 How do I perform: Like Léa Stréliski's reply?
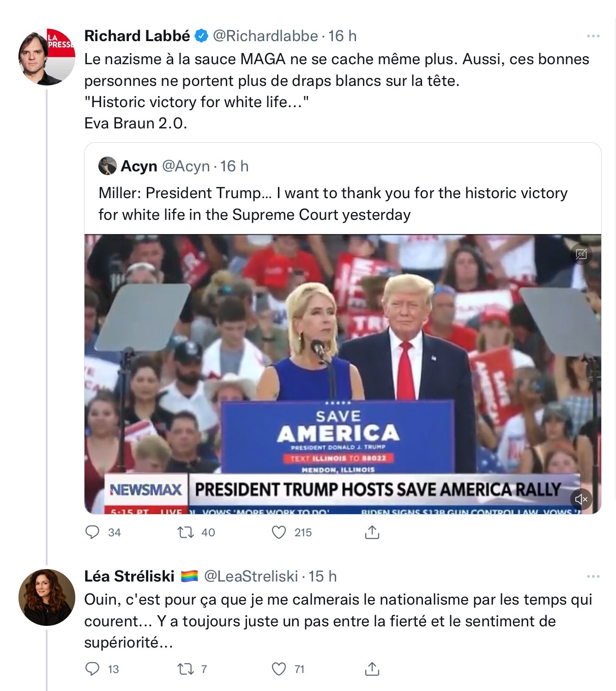click(279, 669)
